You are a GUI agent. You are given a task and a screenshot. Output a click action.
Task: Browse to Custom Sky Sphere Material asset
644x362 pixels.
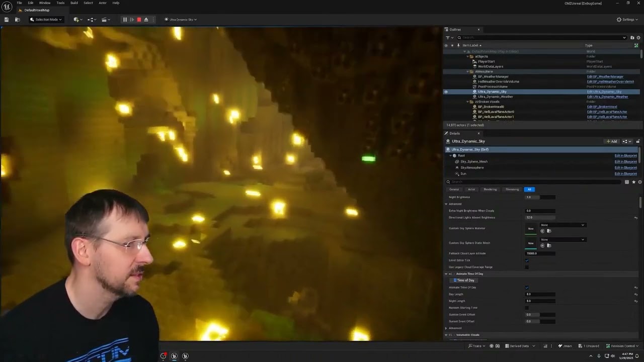548,231
